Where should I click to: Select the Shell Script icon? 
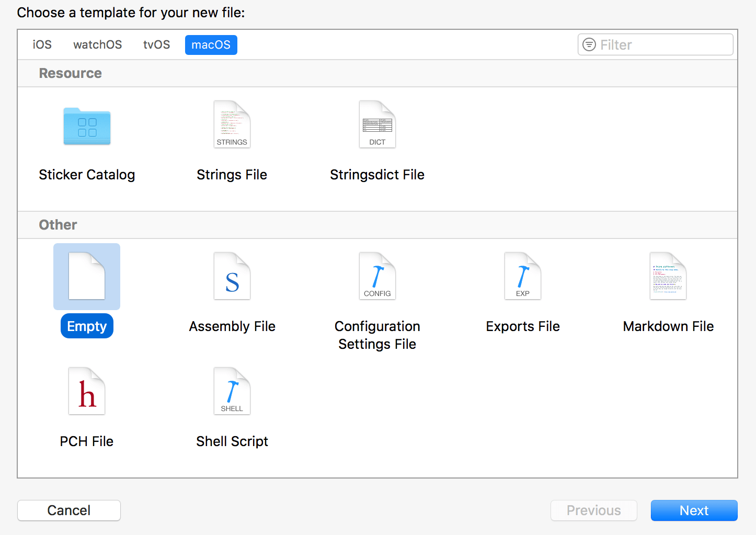point(232,391)
